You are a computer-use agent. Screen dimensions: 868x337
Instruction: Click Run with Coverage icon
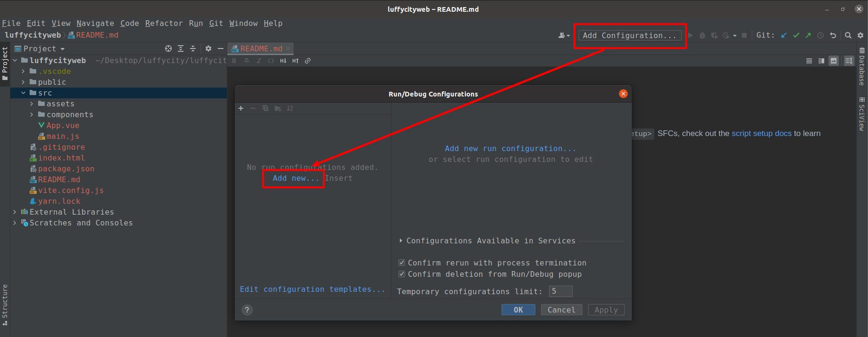pyautogui.click(x=715, y=35)
